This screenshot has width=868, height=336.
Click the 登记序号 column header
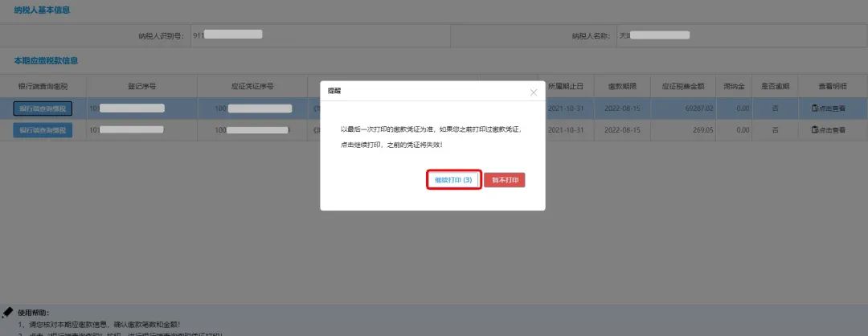[141, 86]
